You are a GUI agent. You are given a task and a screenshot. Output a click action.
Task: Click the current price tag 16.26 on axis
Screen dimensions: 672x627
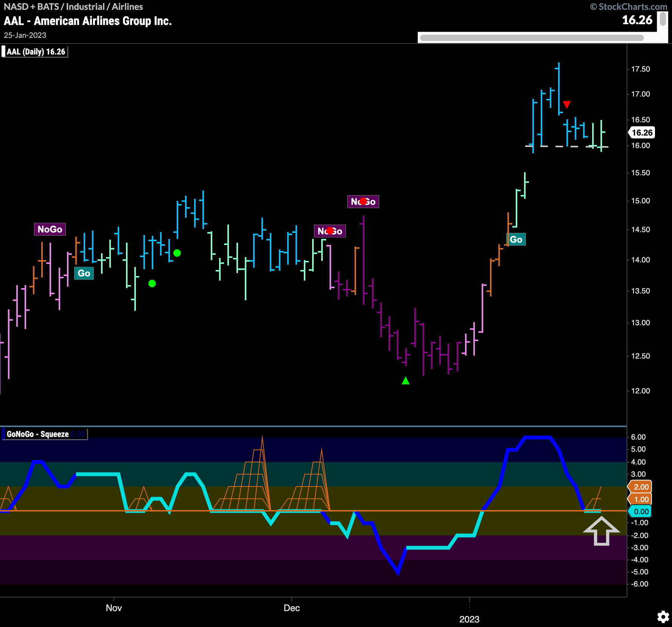point(642,133)
